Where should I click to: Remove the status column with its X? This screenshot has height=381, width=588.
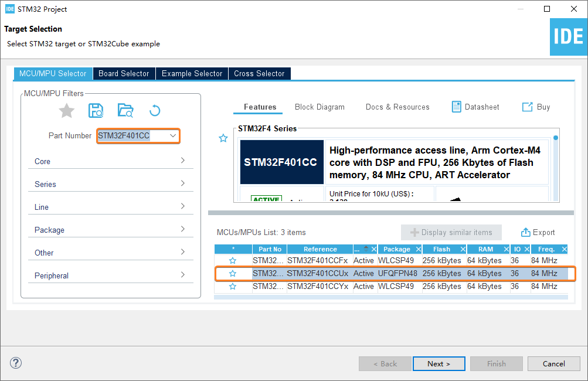(x=374, y=249)
